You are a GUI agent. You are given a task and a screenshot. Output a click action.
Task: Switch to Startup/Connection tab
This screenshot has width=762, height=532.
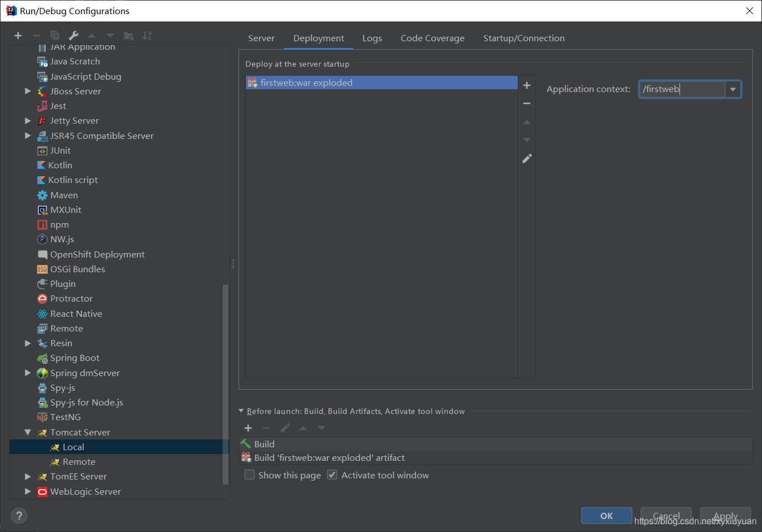click(x=524, y=38)
